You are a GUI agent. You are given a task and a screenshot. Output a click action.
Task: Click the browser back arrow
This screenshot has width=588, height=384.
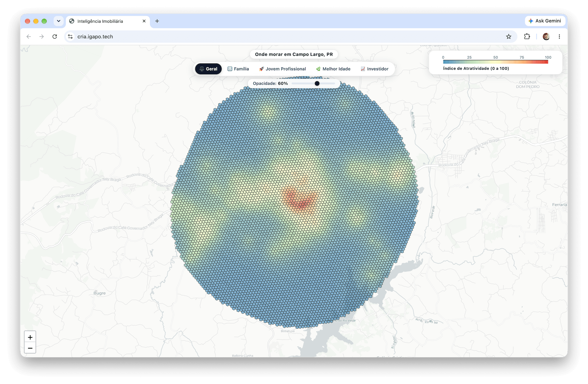[29, 36]
